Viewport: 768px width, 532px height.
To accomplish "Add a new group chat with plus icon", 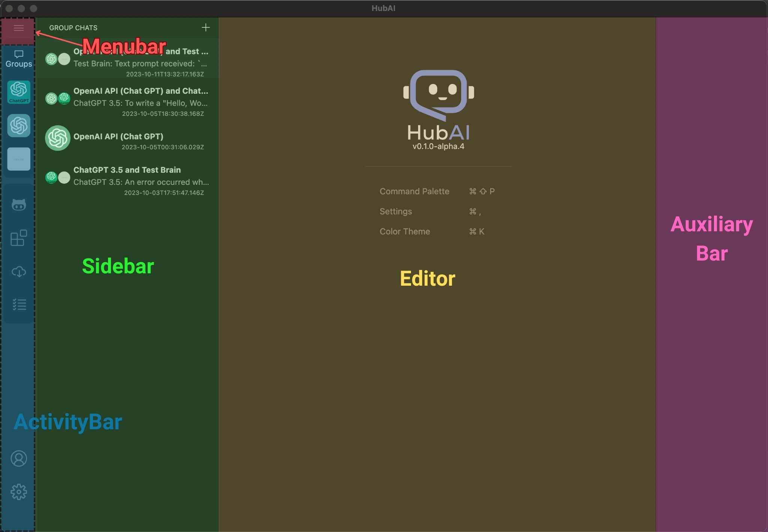I will [x=205, y=27].
